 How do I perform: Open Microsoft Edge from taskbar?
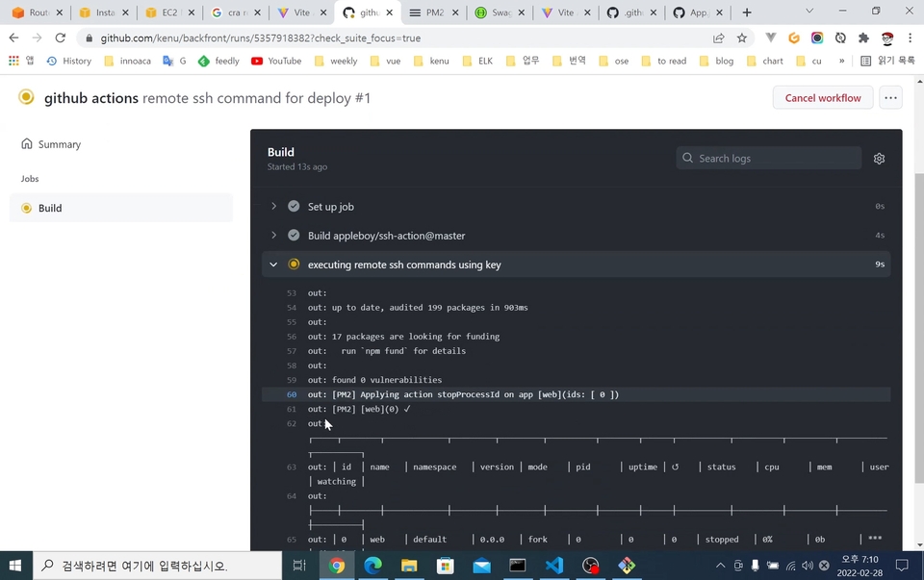[x=372, y=566]
